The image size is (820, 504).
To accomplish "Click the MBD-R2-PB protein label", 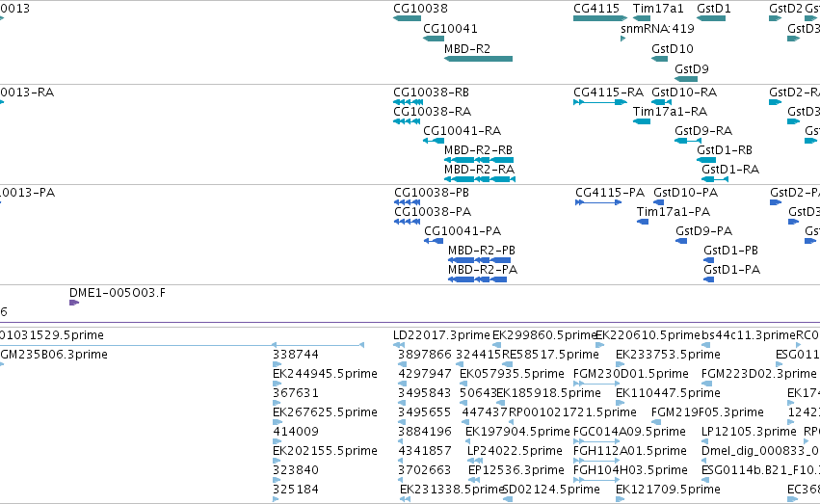I will [482, 251].
